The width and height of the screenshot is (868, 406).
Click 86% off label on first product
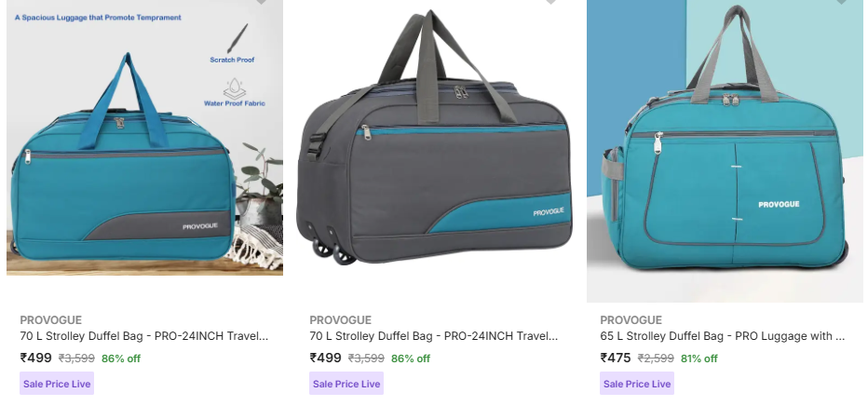tap(121, 359)
